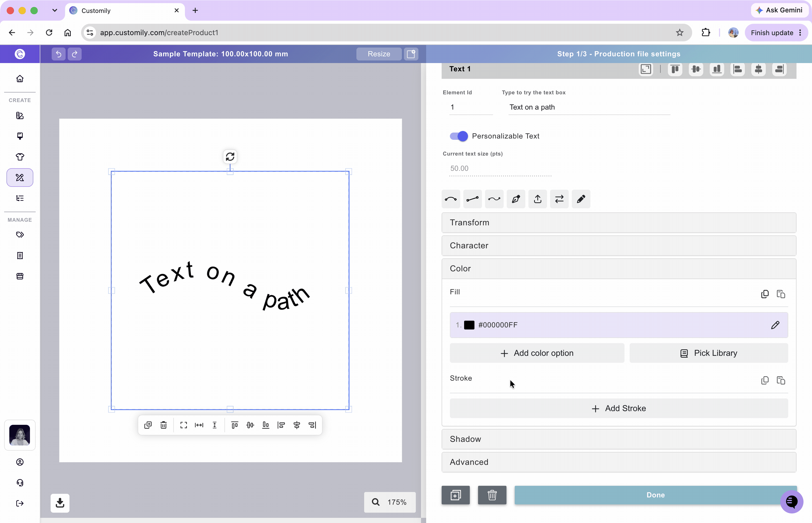Click the pen tool path icon

tap(516, 199)
